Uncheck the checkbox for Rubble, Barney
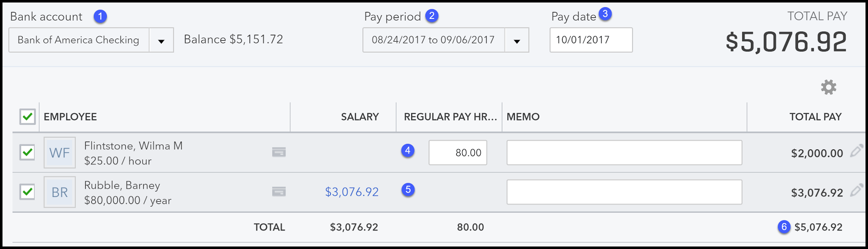 coord(27,191)
